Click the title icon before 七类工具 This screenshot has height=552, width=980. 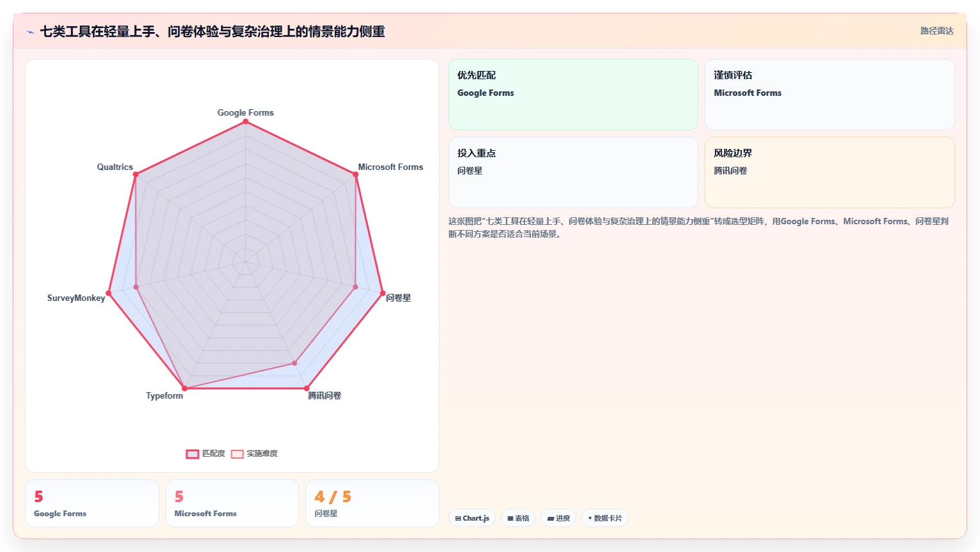(30, 32)
